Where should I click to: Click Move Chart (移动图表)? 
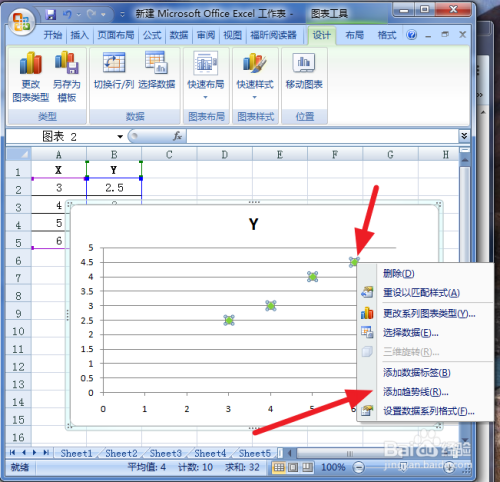coord(304,71)
